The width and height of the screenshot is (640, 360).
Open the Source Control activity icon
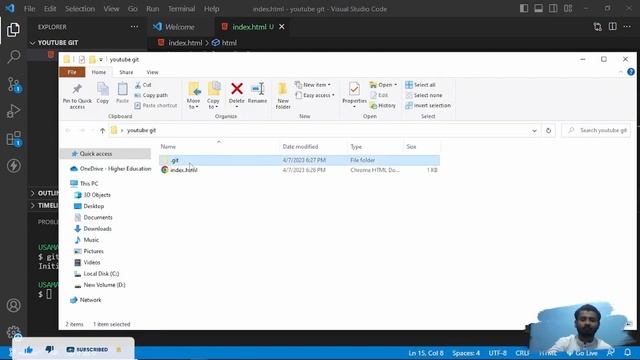pos(14,84)
